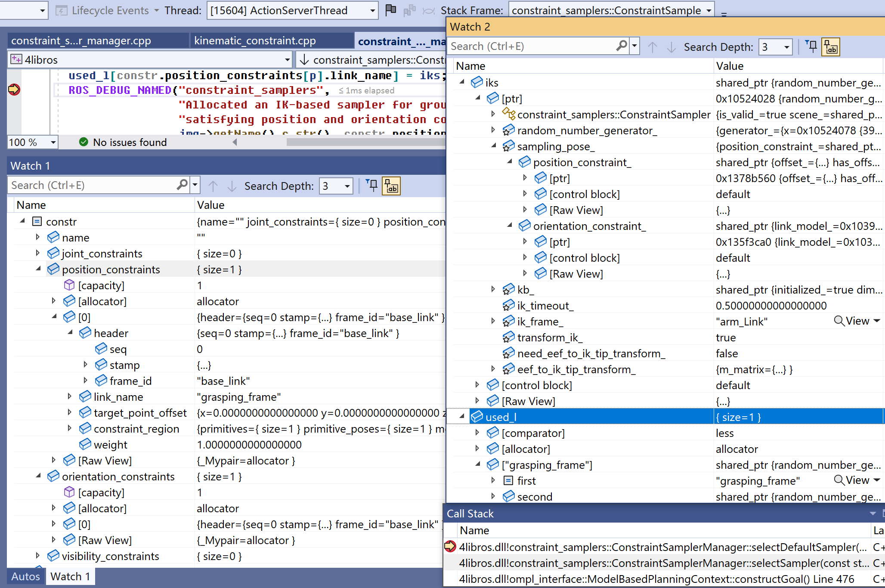The image size is (885, 588).
Task: Click the breakpoint arrow icon in editor margin
Action: (x=14, y=90)
